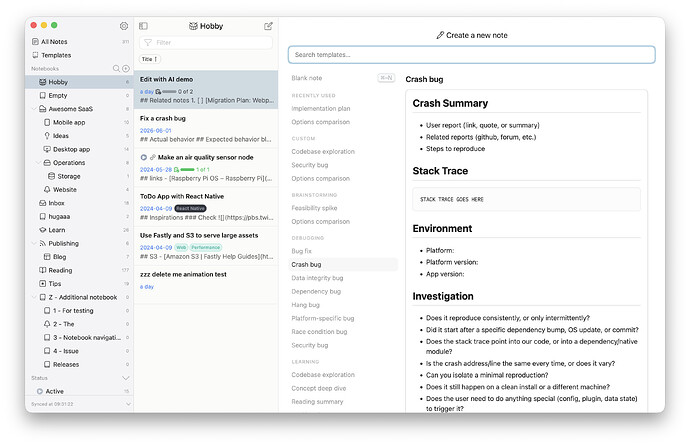
Task: Collapse the Awesome SaaS notebook tree
Action: click(x=34, y=109)
